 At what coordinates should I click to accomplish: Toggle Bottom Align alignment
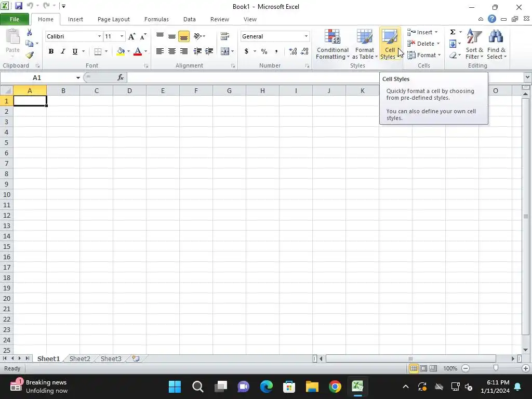(x=184, y=36)
